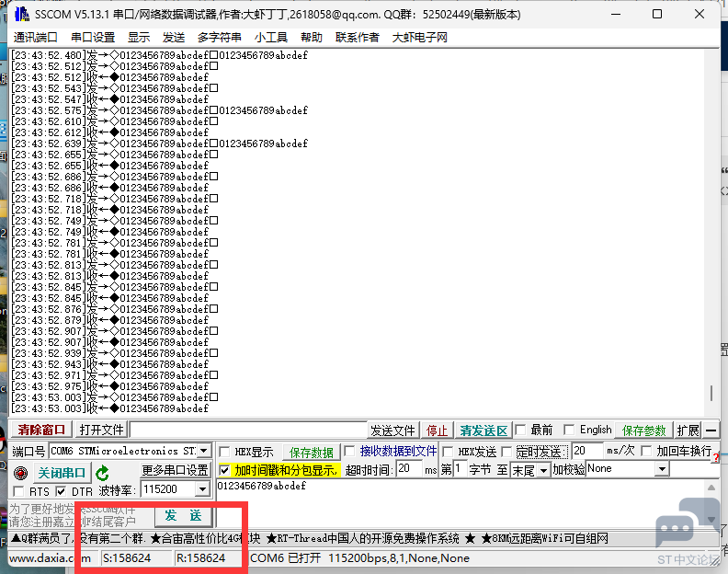
Task: Expand the 波特率 115200 baud rate dropdown
Action: [x=202, y=489]
